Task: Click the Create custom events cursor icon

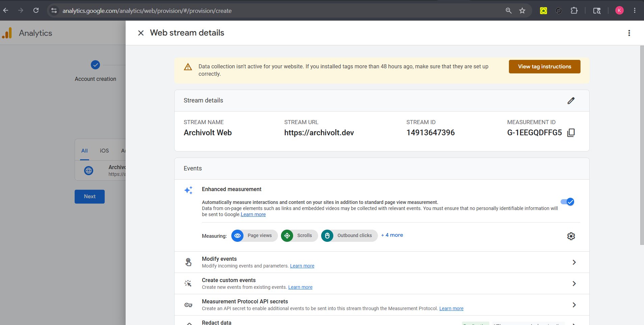Action: 188,283
